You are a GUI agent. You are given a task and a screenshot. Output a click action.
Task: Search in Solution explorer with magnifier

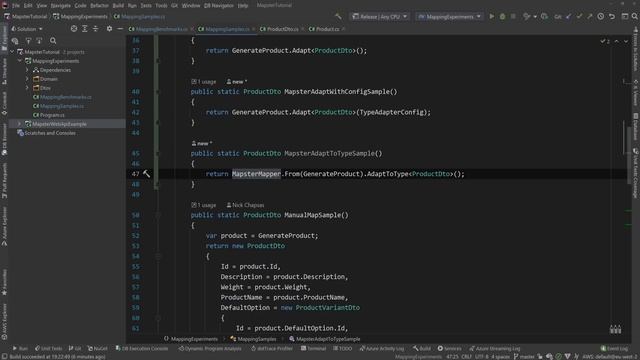(x=53, y=41)
